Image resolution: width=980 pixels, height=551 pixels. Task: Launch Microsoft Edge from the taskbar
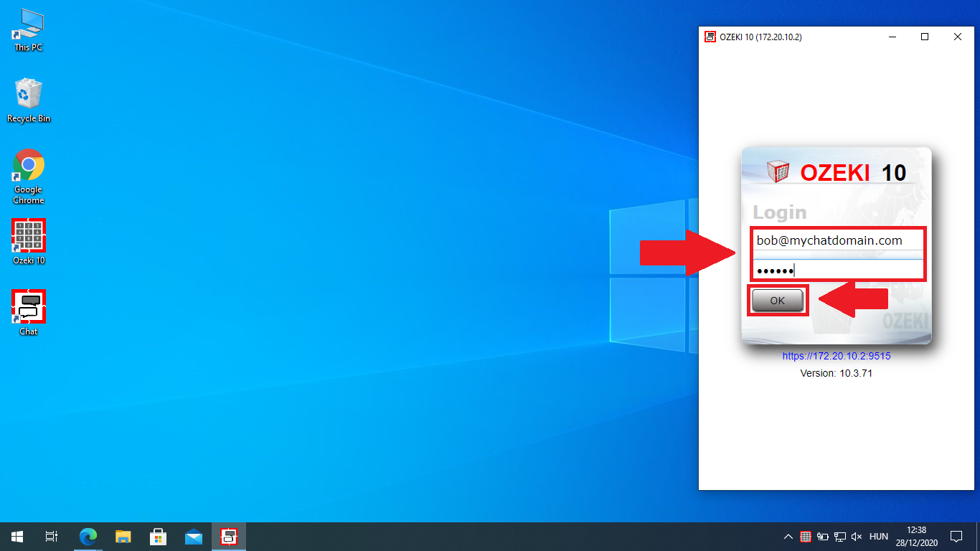(x=88, y=536)
